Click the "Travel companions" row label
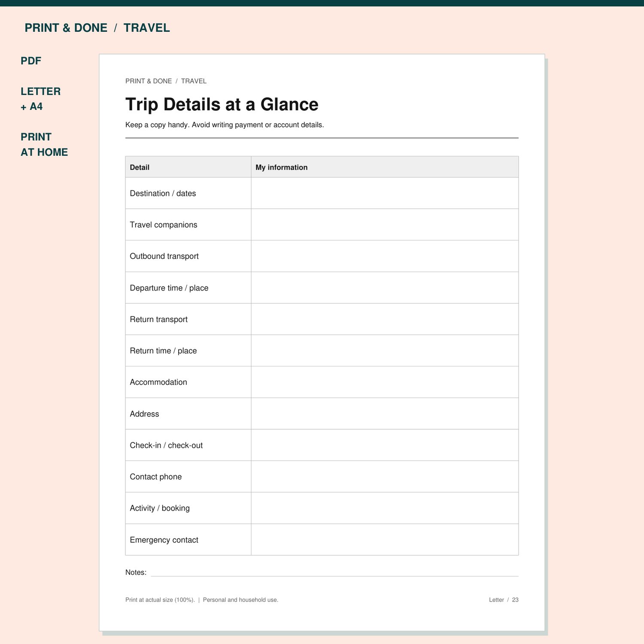This screenshot has height=644, width=644. pyautogui.click(x=164, y=225)
